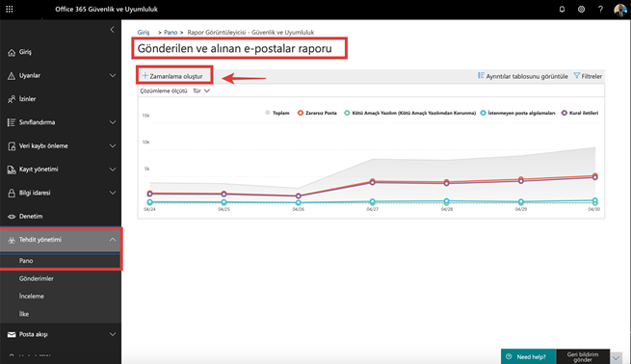This screenshot has width=631, height=364.
Task: Select İnceleme in sidebar
Action: point(32,297)
